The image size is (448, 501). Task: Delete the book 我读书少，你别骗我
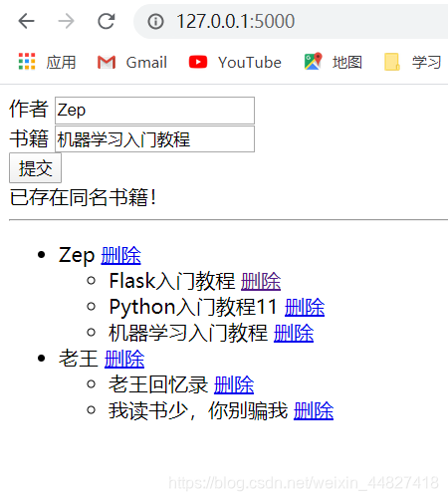tap(314, 410)
